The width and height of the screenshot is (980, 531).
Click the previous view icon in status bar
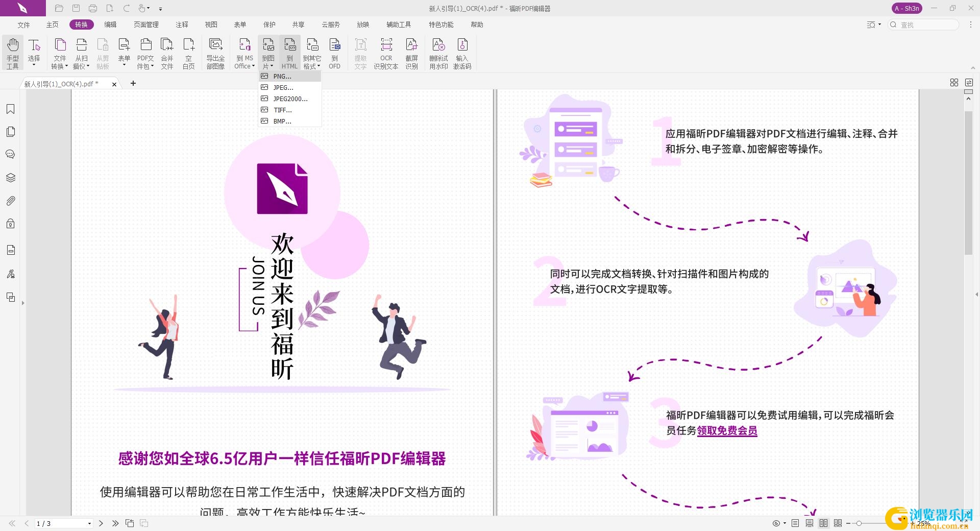tap(130, 523)
